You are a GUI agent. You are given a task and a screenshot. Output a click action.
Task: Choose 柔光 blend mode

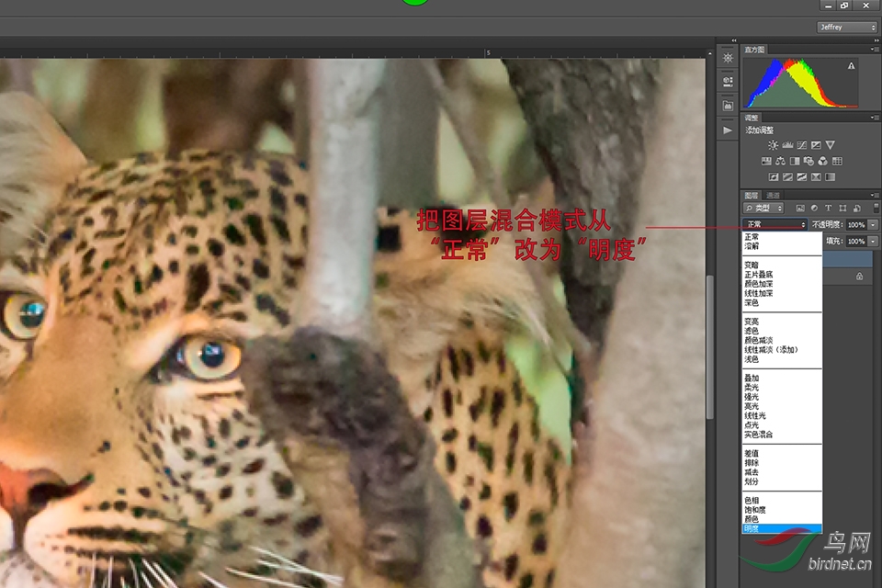pyautogui.click(x=782, y=388)
